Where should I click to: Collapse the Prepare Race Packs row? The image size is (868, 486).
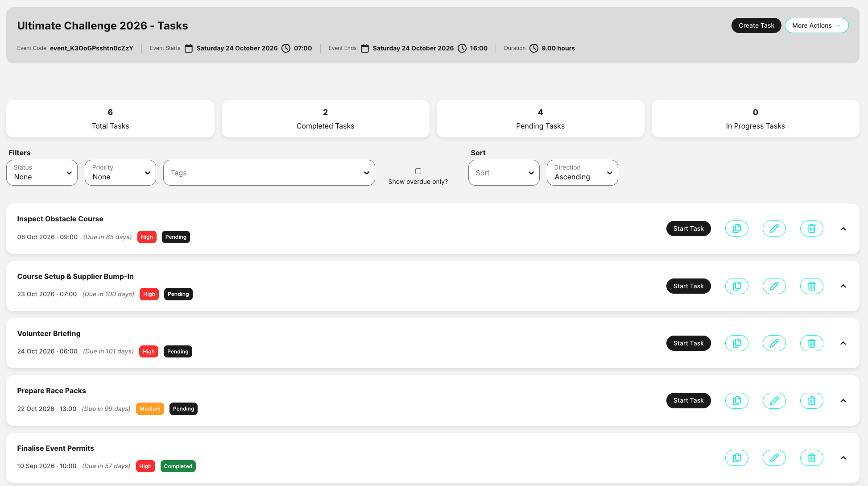[843, 401]
